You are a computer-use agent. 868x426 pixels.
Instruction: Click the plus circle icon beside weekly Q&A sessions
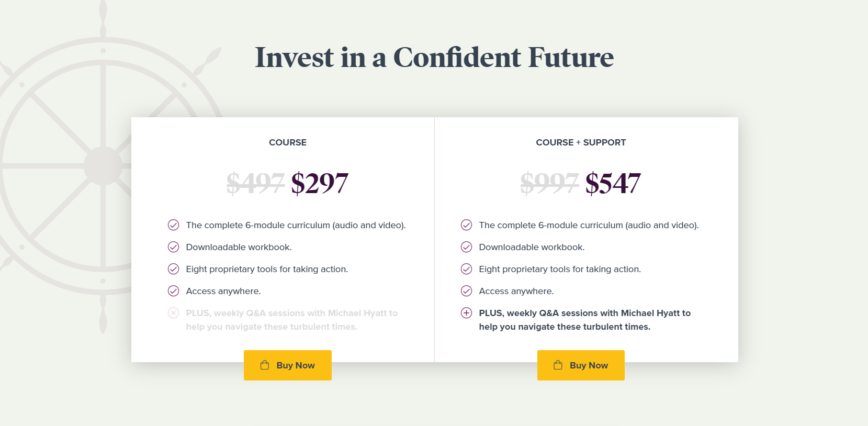click(x=466, y=313)
